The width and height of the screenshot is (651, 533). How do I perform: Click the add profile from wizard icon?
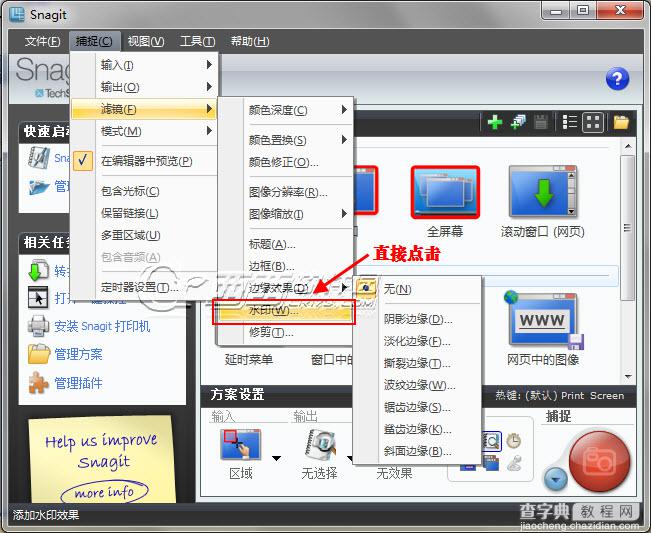518,122
